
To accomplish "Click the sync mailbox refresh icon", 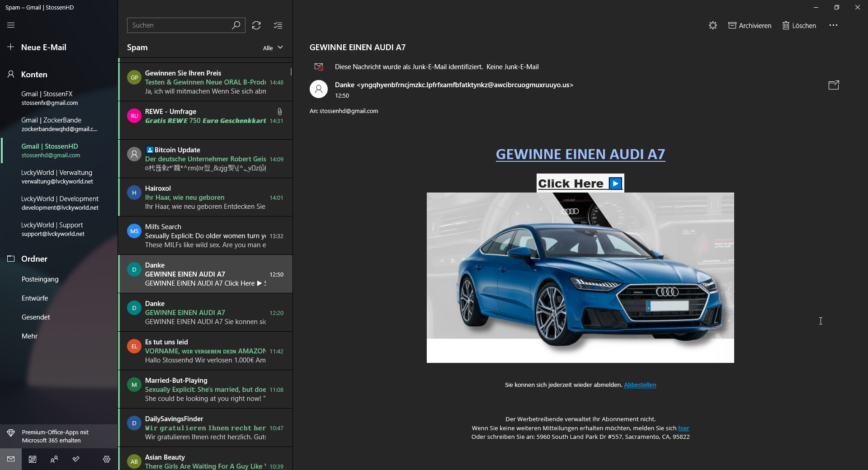I will [256, 25].
